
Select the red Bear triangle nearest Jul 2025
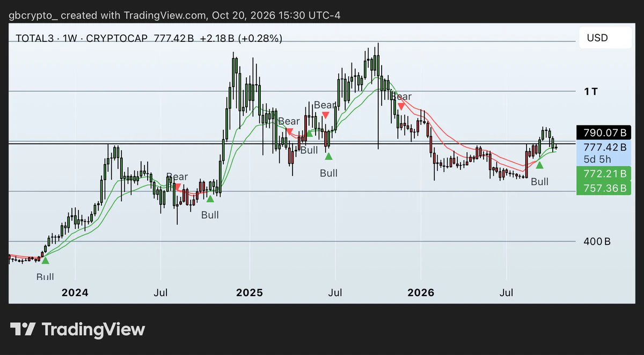coord(325,115)
